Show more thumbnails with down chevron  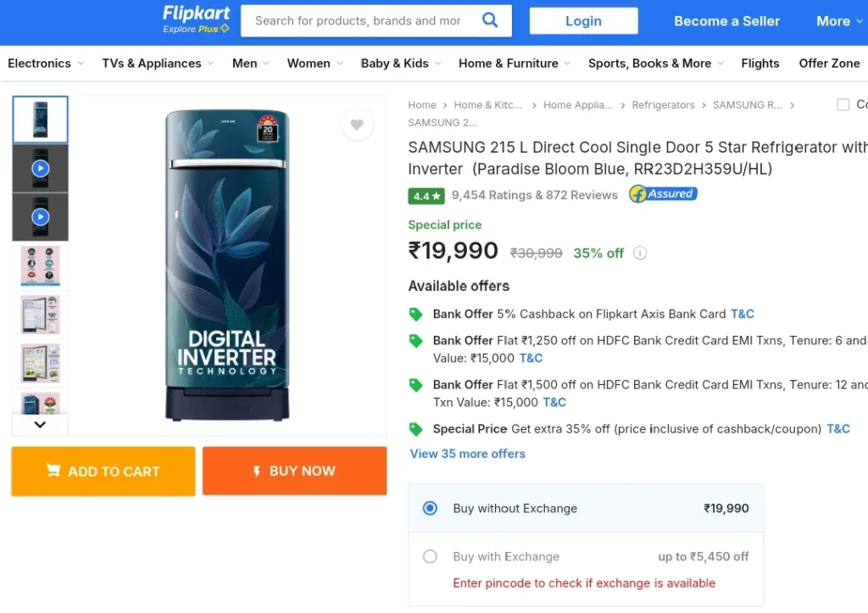(40, 425)
